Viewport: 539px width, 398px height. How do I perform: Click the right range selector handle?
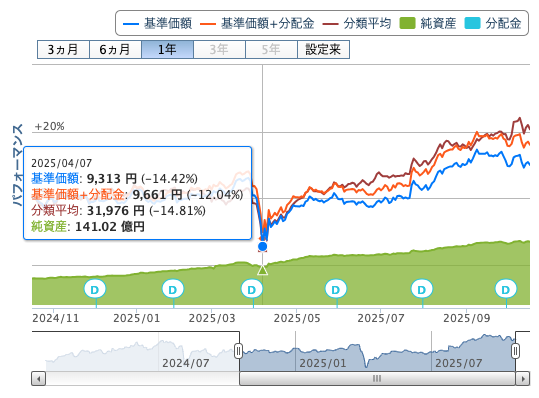coord(515,351)
